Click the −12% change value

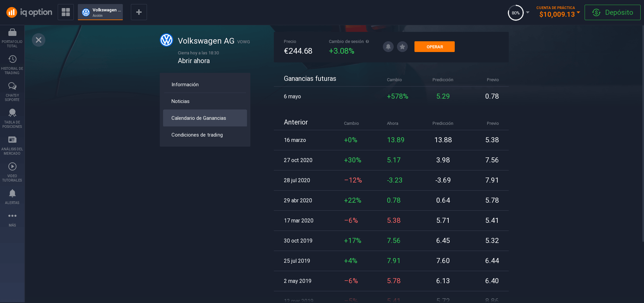pyautogui.click(x=353, y=180)
